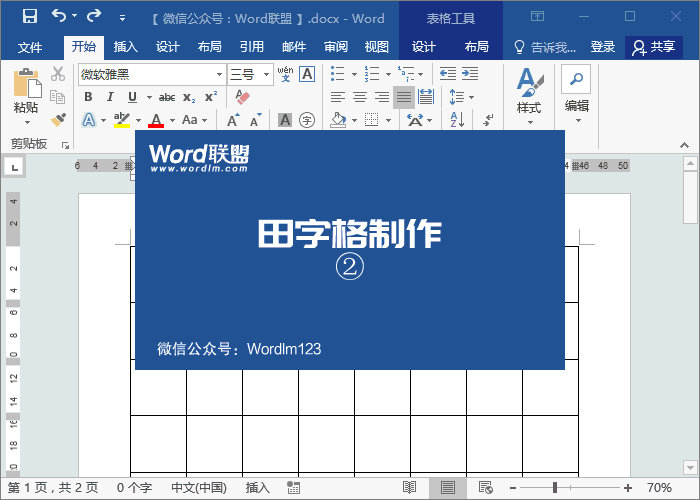Open table tools 设计 tab

click(x=423, y=46)
